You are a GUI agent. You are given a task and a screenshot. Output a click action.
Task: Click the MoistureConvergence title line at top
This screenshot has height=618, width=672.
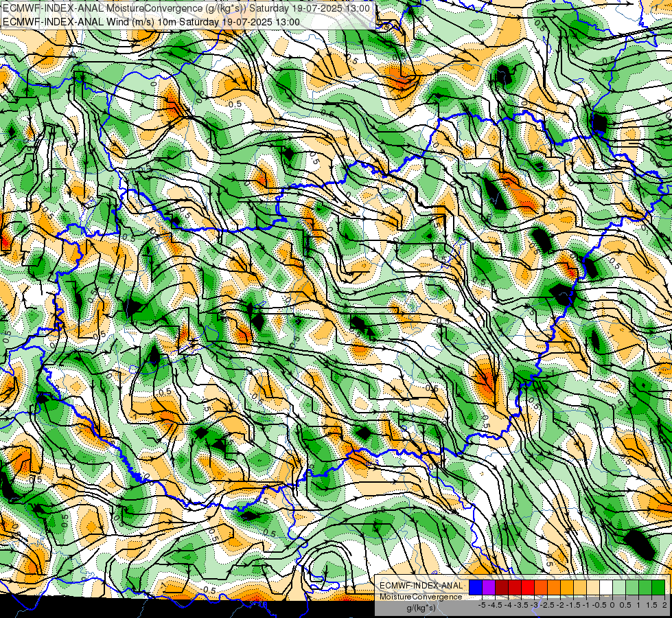click(x=186, y=8)
